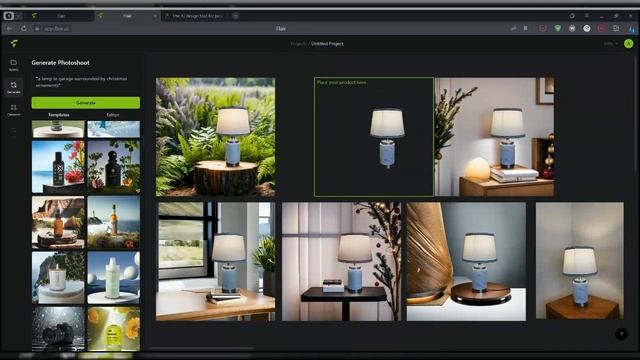
Task: Reload the current browser page
Action: coord(24,29)
